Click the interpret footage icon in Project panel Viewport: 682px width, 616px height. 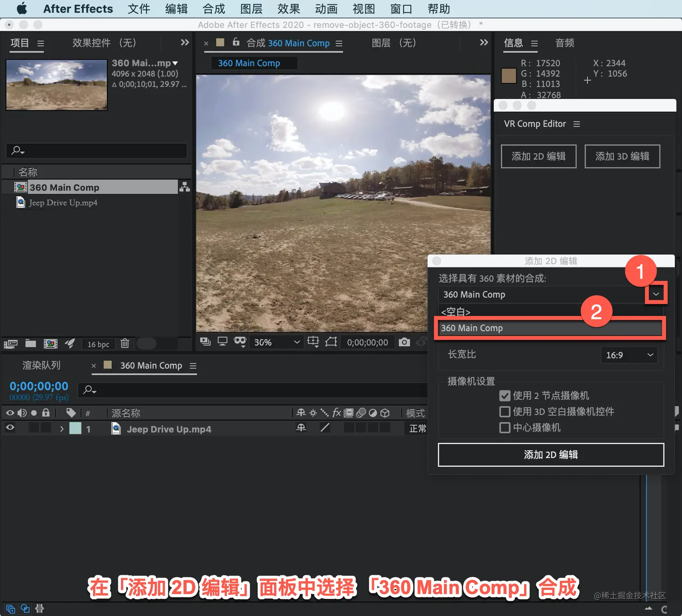click(11, 344)
